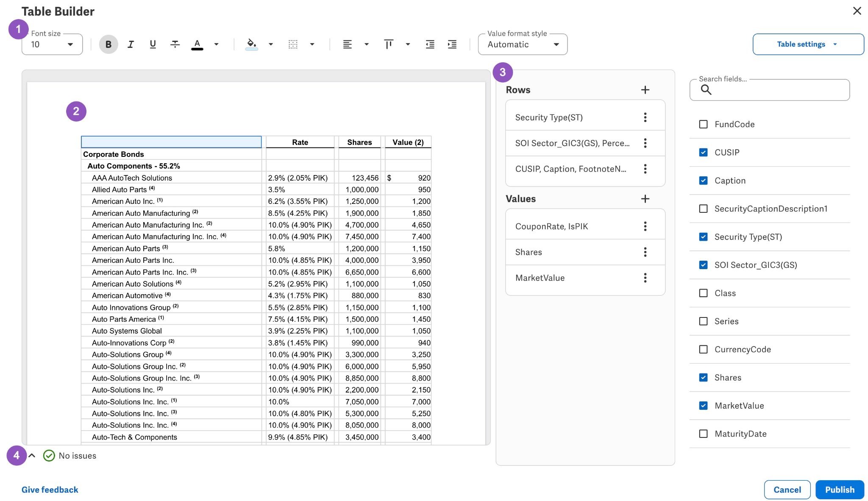The height and width of the screenshot is (501, 868).
Task: Open options for Security Type(ST) row
Action: click(645, 117)
